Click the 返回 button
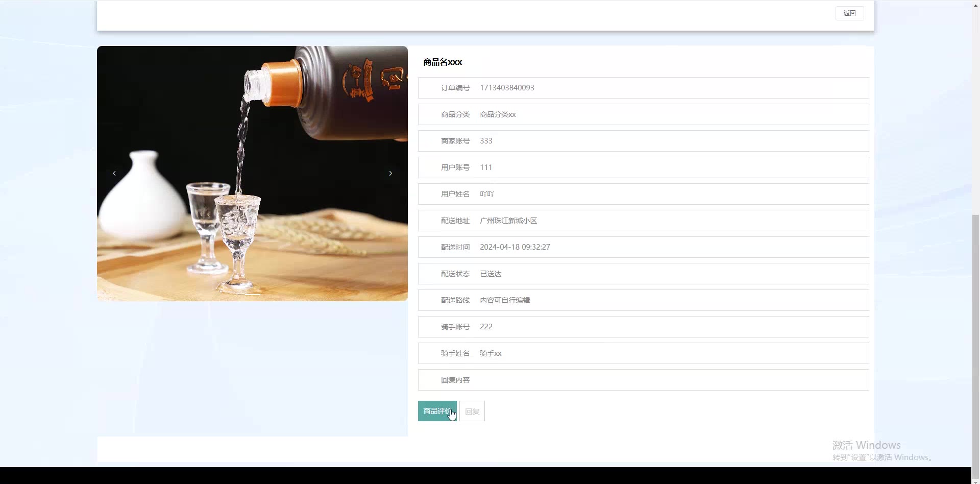 tap(849, 13)
